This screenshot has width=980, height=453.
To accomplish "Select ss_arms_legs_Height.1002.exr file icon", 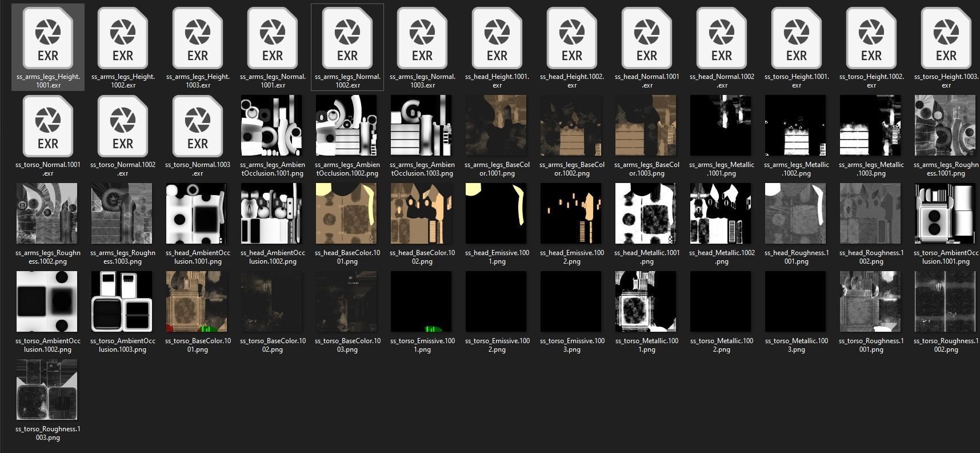I will (x=123, y=38).
